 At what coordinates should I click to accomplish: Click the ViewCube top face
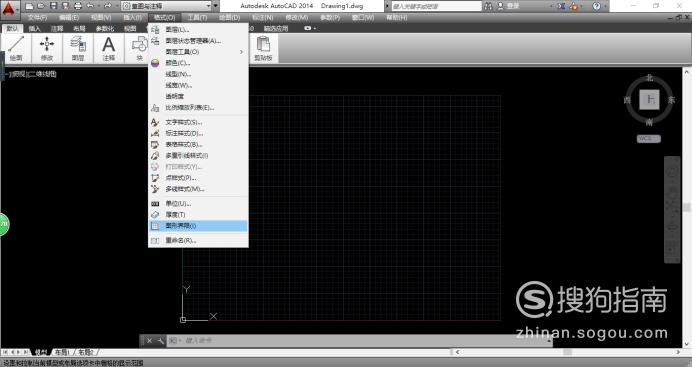click(649, 100)
